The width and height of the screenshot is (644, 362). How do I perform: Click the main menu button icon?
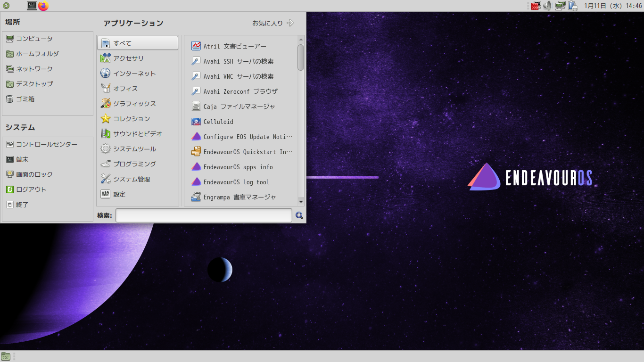point(6,6)
